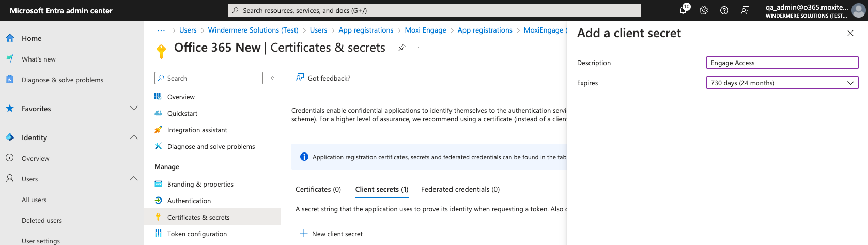Viewport: 868px width, 245px height.
Task: Click the Users person icon
Action: point(10,179)
